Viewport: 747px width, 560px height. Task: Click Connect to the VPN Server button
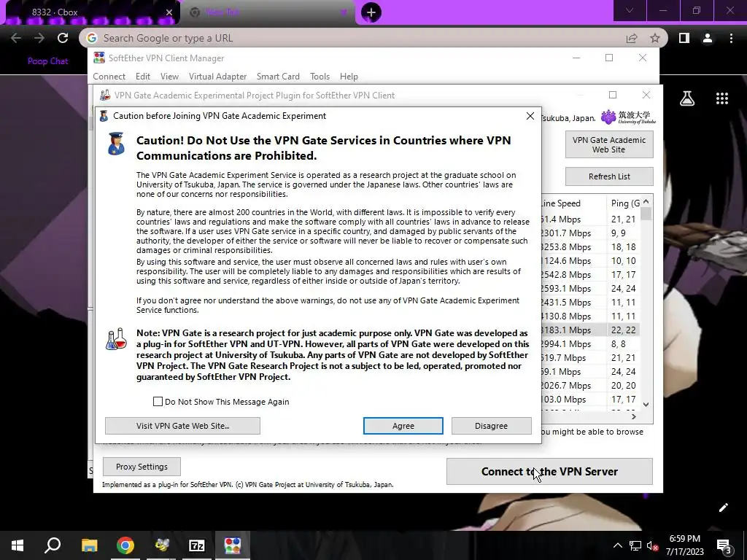pyautogui.click(x=549, y=472)
